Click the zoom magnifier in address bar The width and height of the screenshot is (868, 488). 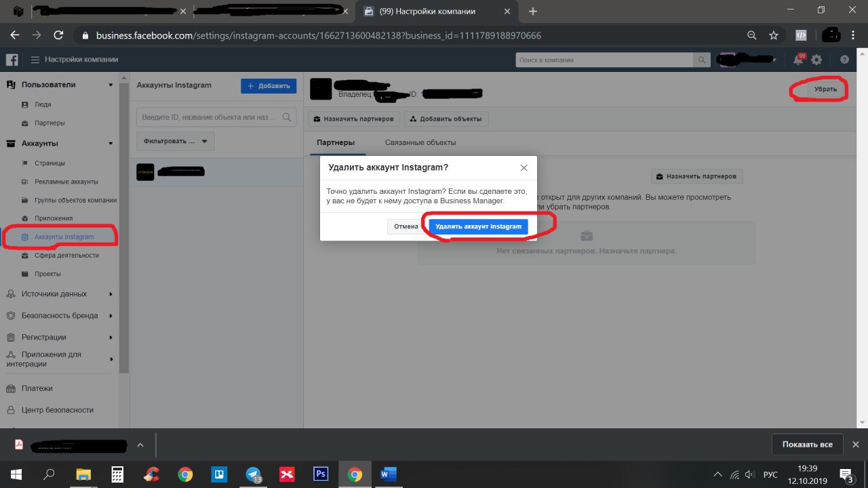point(751,35)
